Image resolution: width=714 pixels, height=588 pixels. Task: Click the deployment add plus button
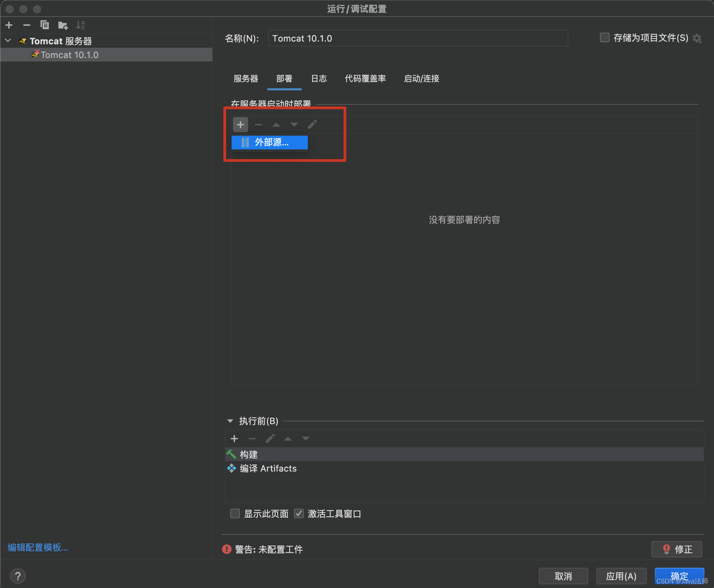click(x=240, y=125)
